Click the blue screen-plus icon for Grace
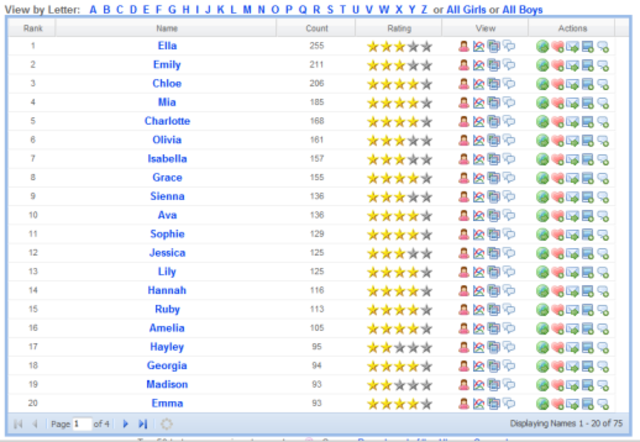The image size is (640, 442). click(x=588, y=178)
